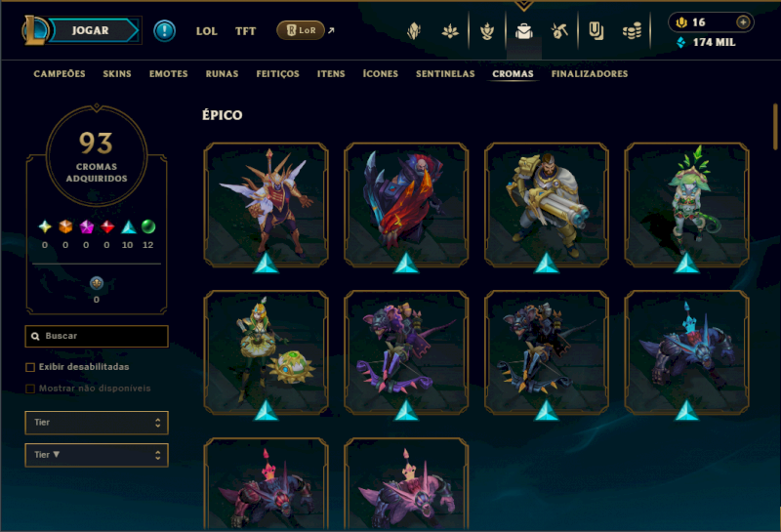
Task: Filter by the green emerald chroma gem
Action: (148, 226)
